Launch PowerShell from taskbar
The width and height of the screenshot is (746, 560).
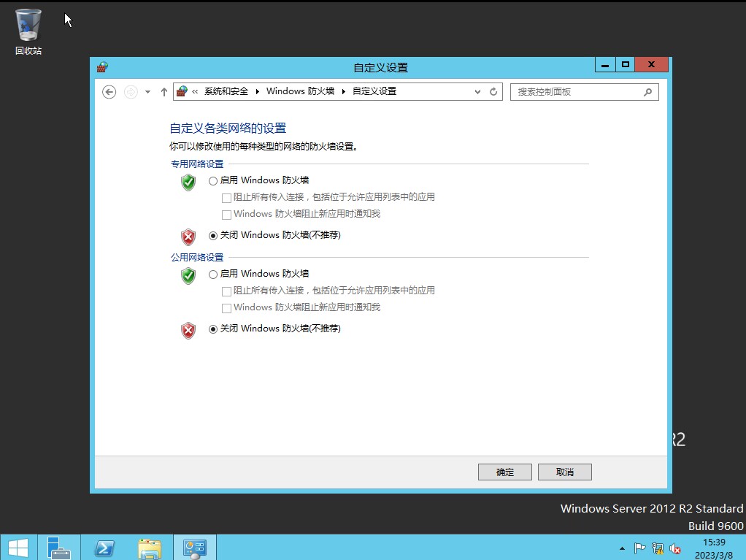104,548
